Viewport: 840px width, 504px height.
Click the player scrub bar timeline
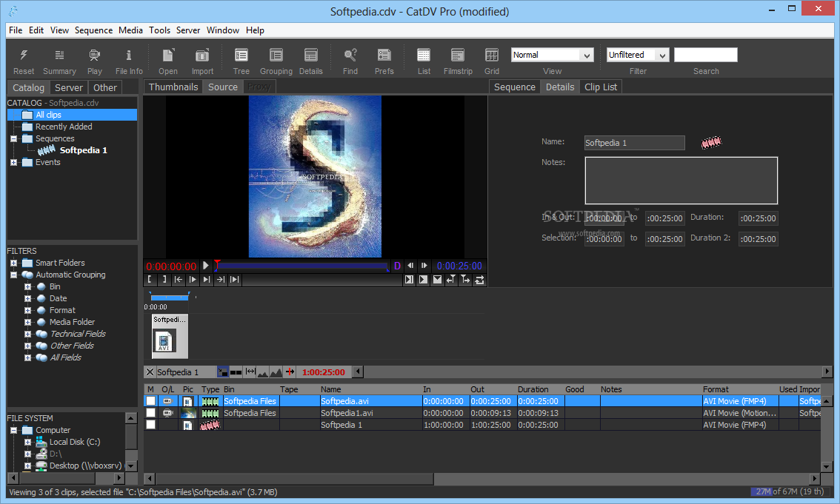pos(301,266)
